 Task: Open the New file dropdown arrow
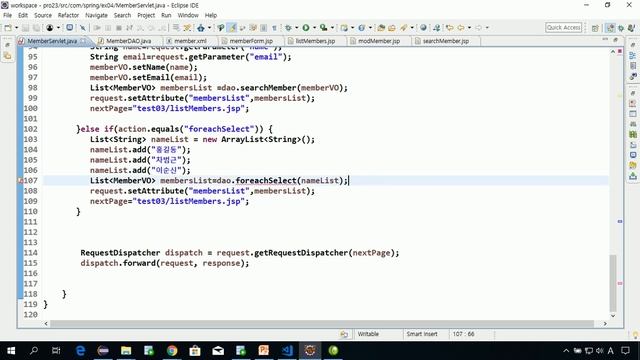coord(16,28)
